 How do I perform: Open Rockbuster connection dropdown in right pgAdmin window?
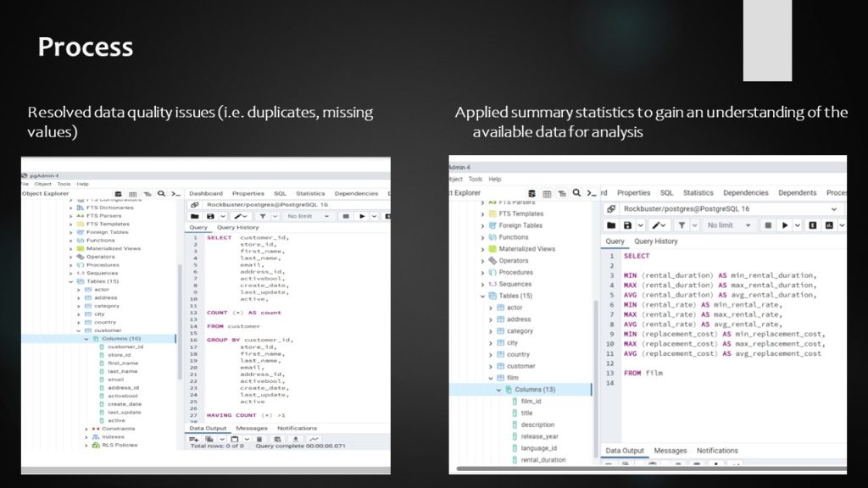click(834, 208)
